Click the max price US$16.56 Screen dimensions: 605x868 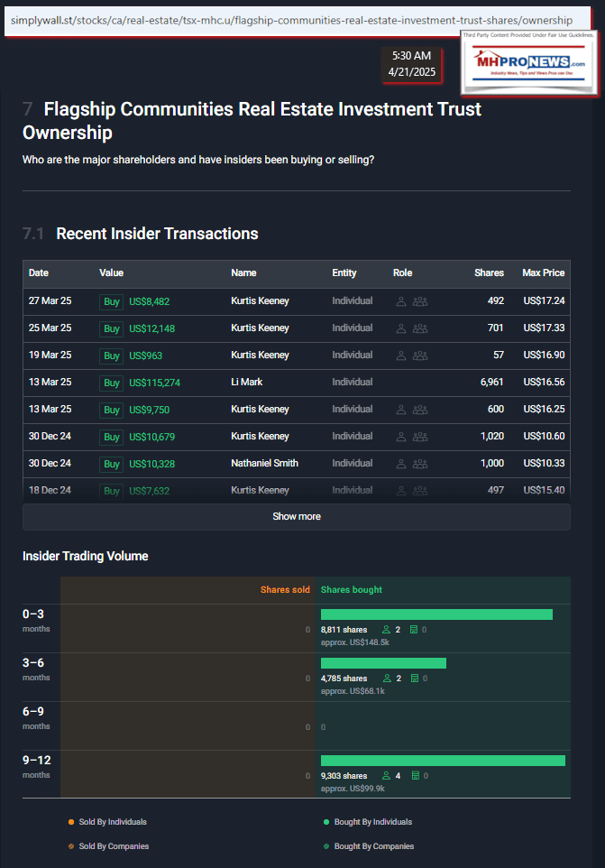545,383
